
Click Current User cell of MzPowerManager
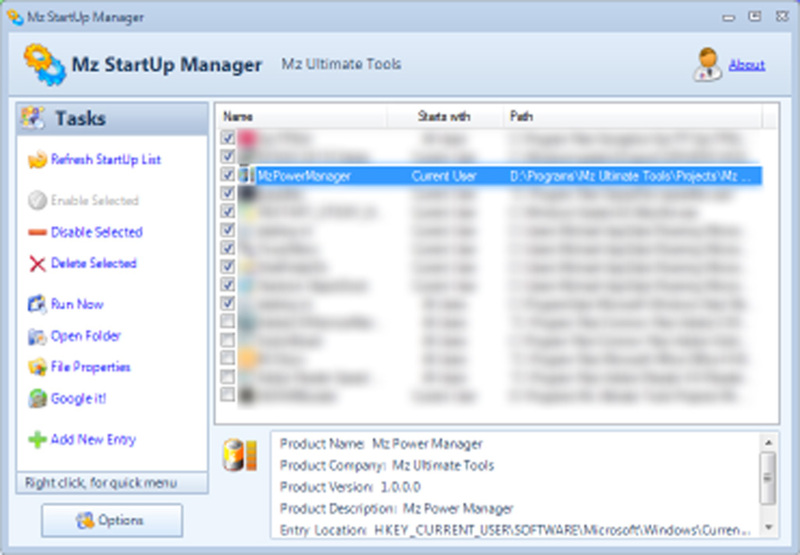click(444, 176)
